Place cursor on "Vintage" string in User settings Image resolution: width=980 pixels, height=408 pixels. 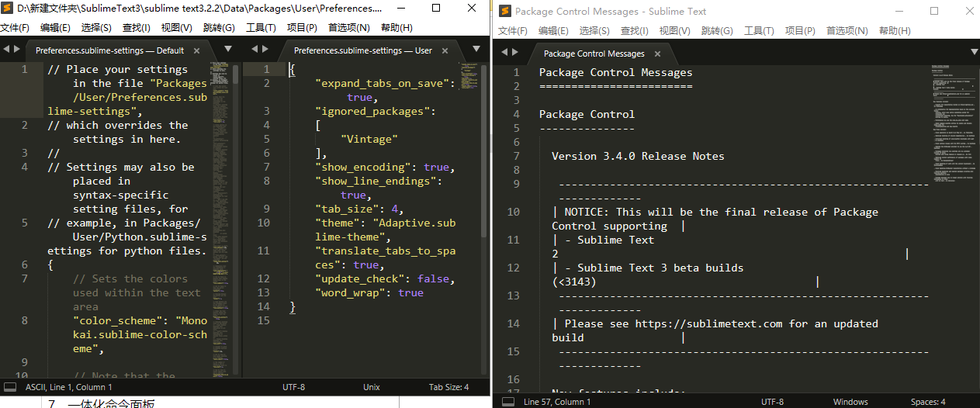point(369,139)
